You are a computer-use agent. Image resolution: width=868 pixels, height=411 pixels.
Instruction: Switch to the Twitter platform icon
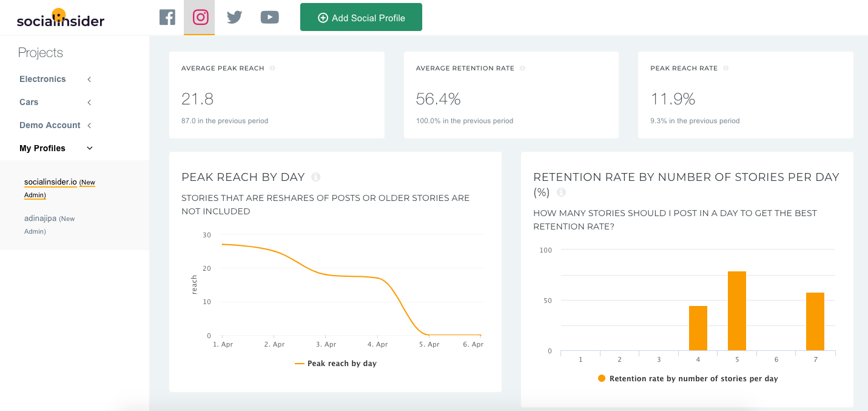tap(234, 17)
